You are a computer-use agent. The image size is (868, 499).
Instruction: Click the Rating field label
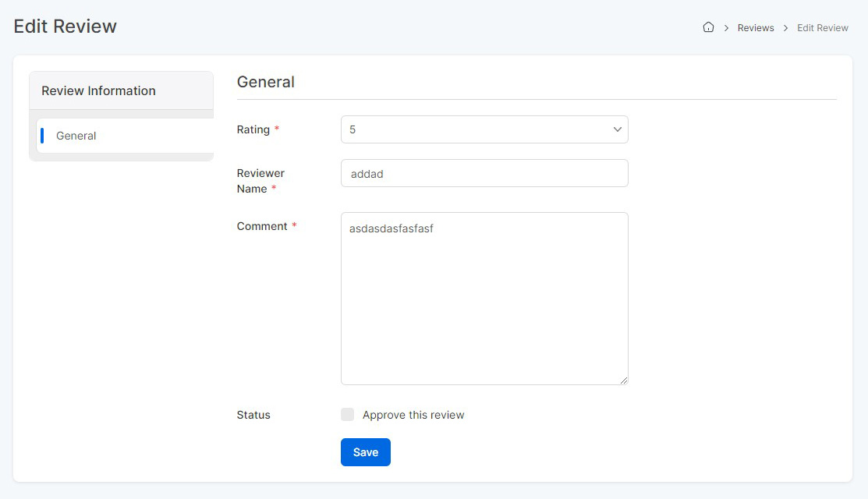click(253, 129)
